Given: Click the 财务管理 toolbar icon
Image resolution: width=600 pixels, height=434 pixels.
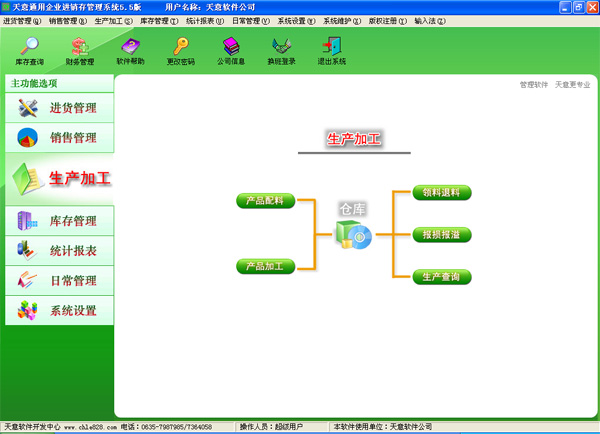Looking at the screenshot, I should pyautogui.click(x=80, y=49).
